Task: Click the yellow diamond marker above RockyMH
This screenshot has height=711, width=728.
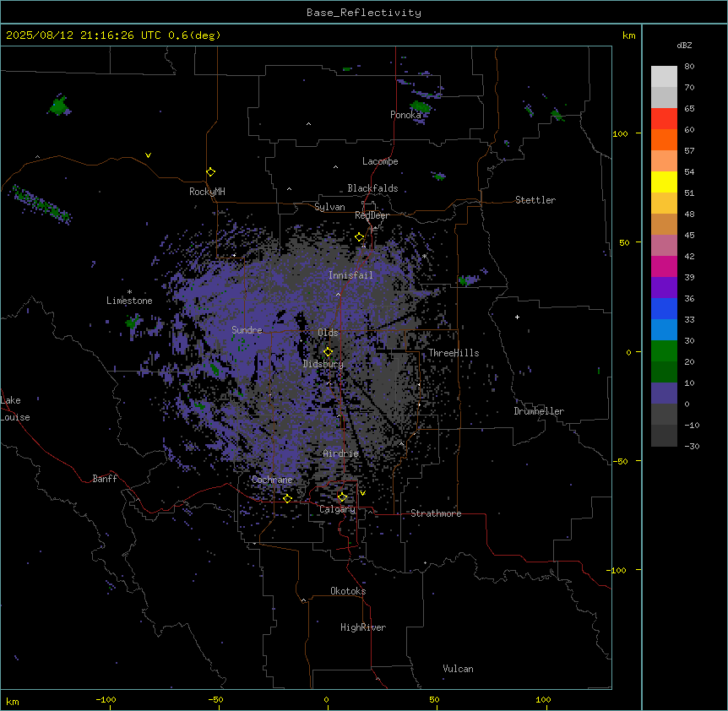Action: point(210,171)
